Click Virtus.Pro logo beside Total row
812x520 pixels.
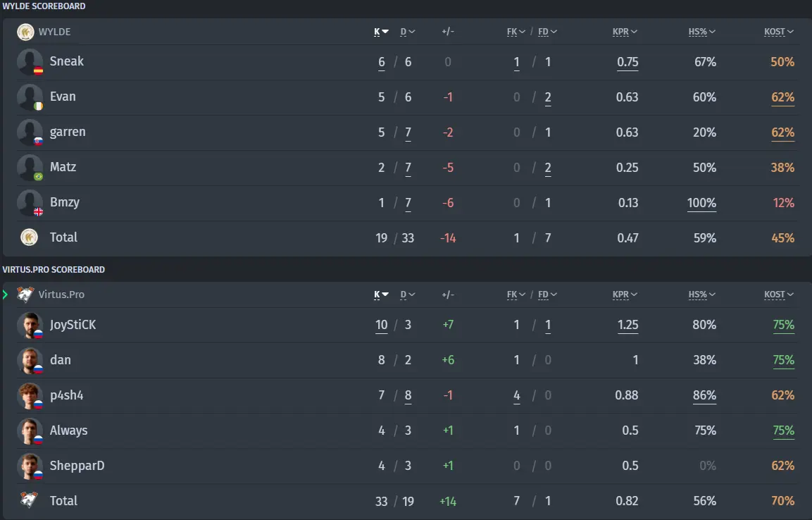[29, 500]
